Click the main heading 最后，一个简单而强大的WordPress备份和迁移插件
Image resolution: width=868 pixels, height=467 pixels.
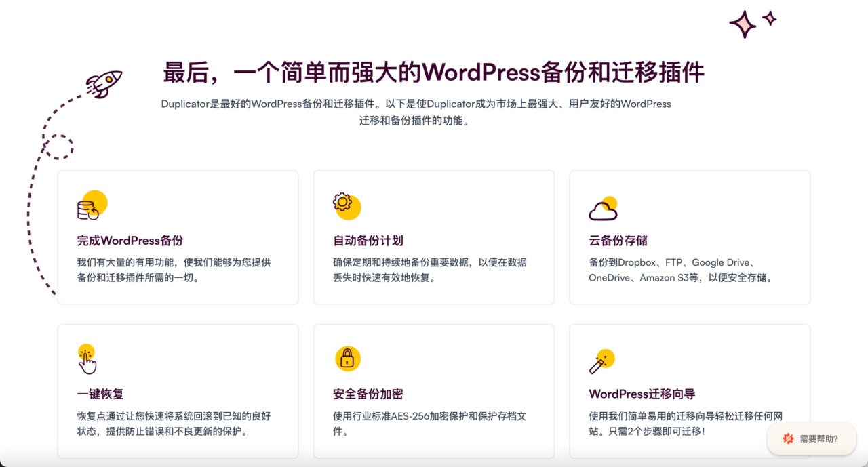(434, 72)
